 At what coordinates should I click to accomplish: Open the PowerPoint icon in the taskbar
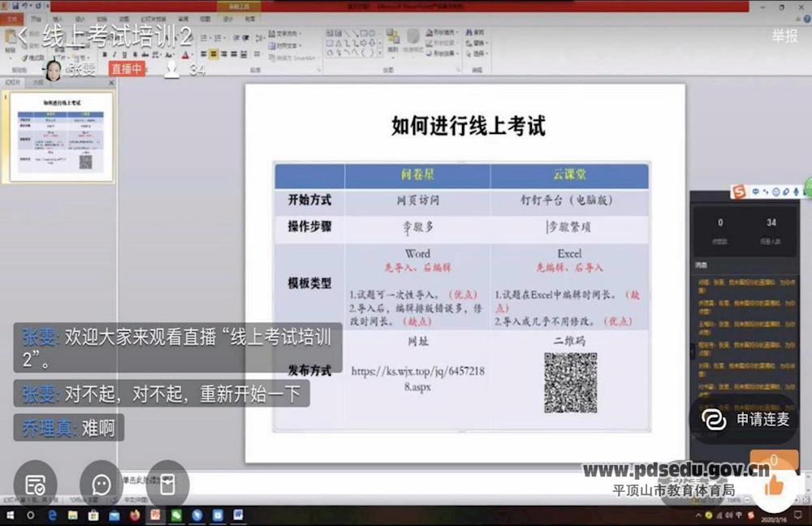[155, 515]
